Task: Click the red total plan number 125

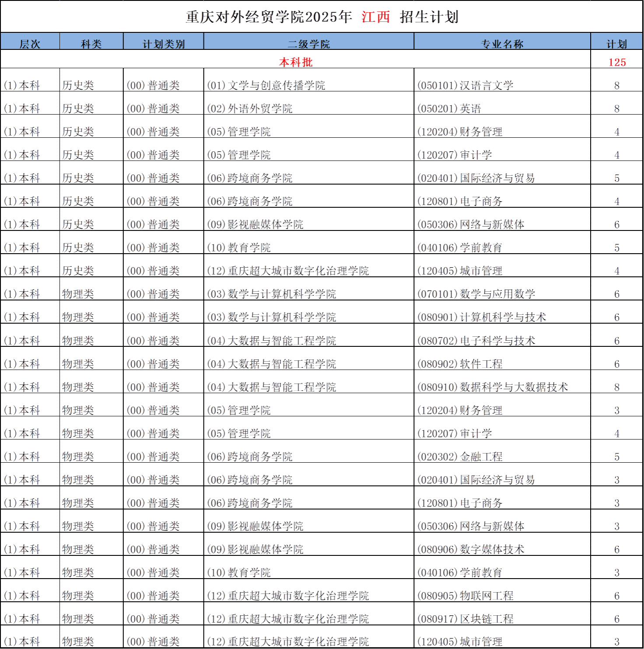Action: click(x=617, y=63)
